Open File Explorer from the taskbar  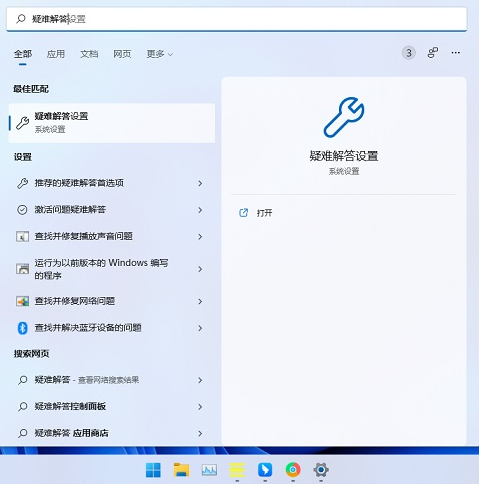[x=181, y=470]
